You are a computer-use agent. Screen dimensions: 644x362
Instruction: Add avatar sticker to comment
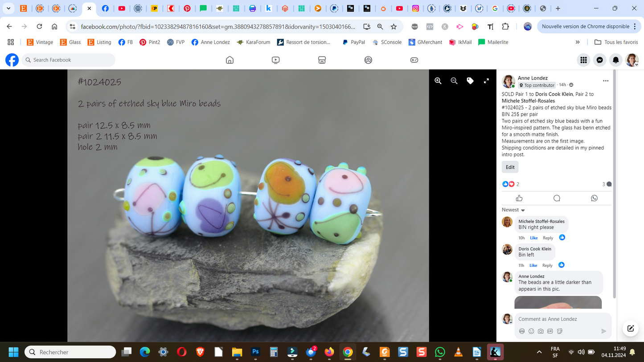(522, 331)
